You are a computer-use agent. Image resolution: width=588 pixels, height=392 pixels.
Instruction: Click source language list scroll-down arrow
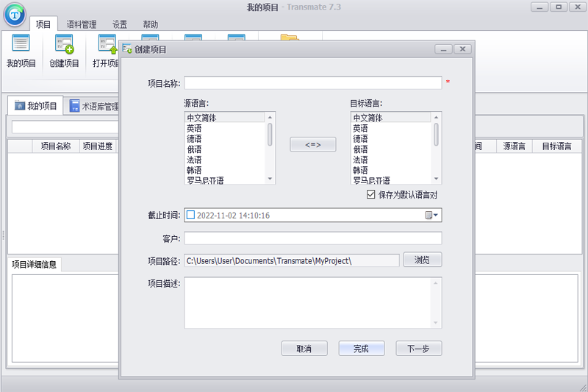point(270,179)
